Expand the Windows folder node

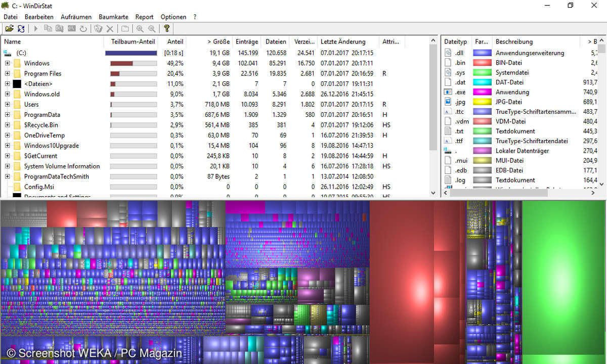[x=7, y=63]
